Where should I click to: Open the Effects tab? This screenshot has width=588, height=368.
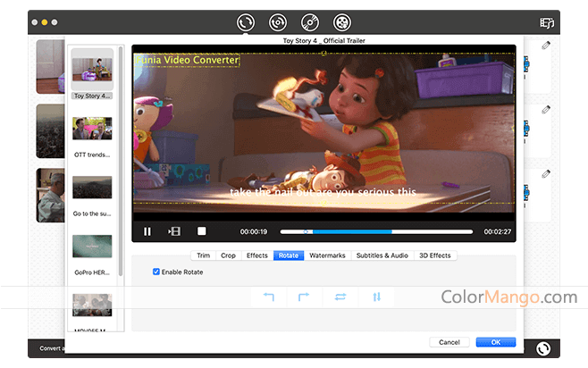click(x=256, y=255)
